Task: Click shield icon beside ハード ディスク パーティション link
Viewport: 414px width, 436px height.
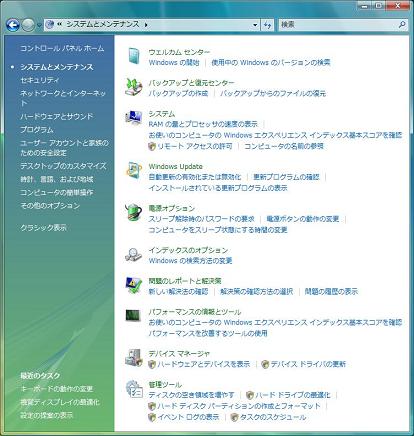Action: [152, 406]
